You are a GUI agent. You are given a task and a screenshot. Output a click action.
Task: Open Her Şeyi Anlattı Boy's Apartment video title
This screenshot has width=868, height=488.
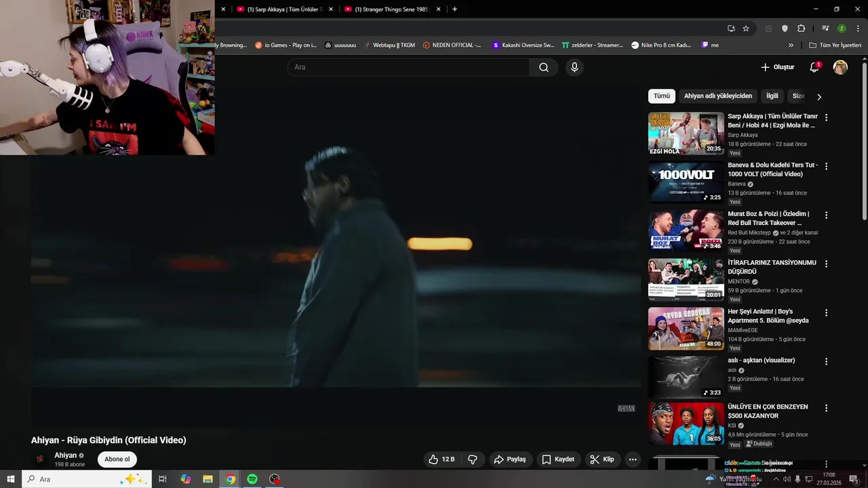768,316
